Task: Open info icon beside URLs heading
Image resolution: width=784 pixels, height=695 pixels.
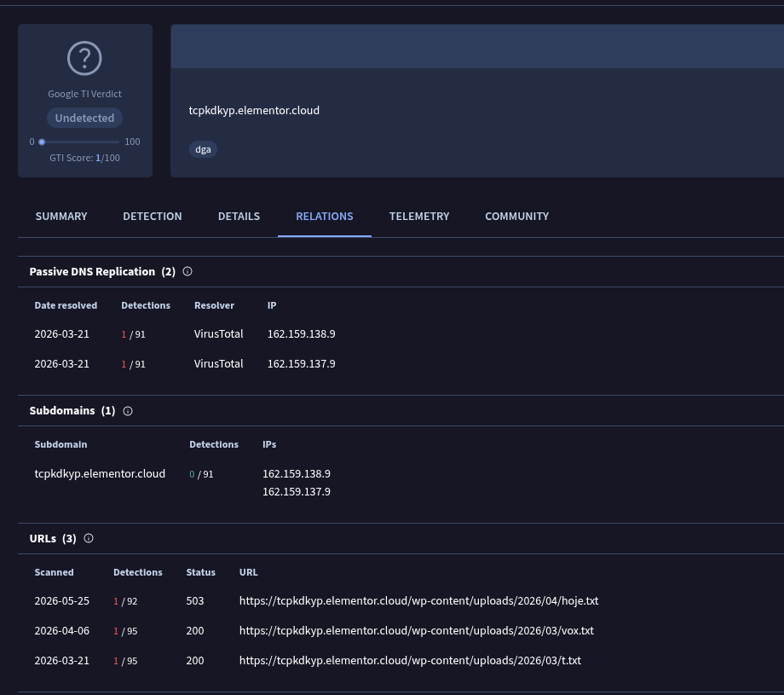Action: (x=89, y=538)
